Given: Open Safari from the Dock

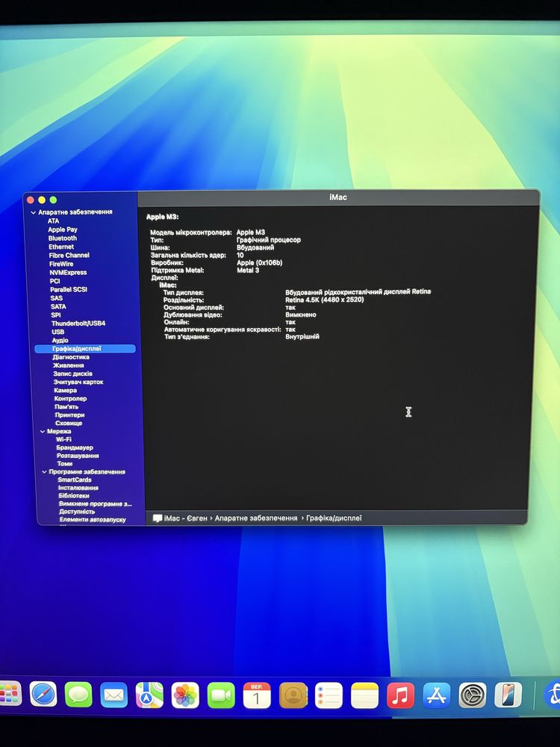Looking at the screenshot, I should coord(43,694).
